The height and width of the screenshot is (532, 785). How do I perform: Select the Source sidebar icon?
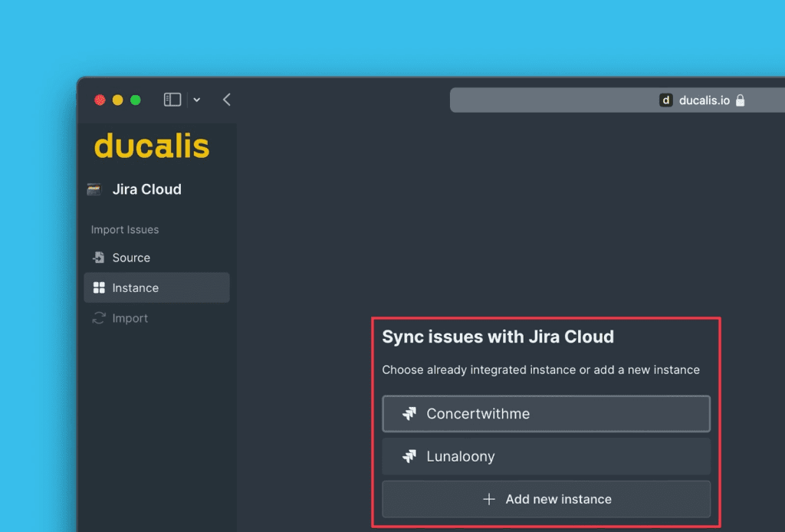[99, 258]
